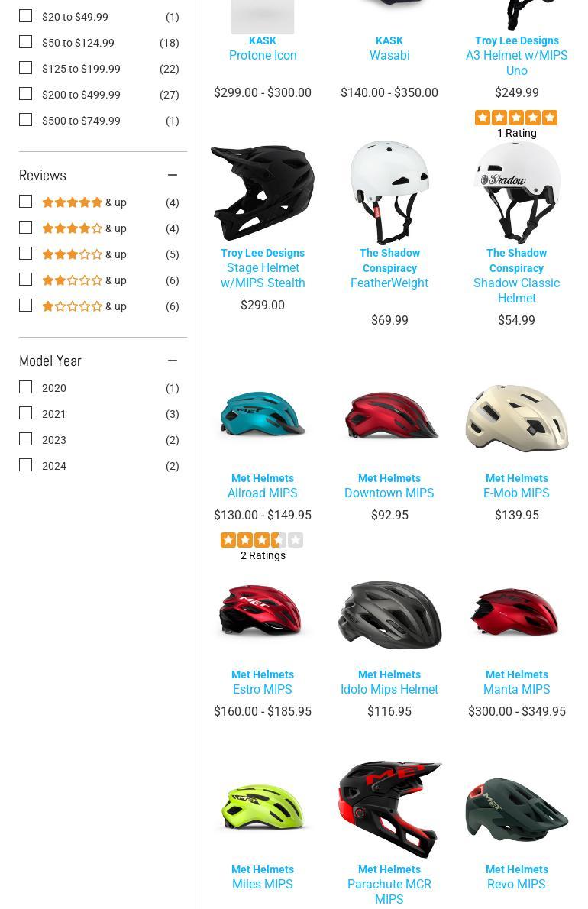Open the white FeatherWeight helmet image
The image size is (588, 909).
[x=389, y=192]
